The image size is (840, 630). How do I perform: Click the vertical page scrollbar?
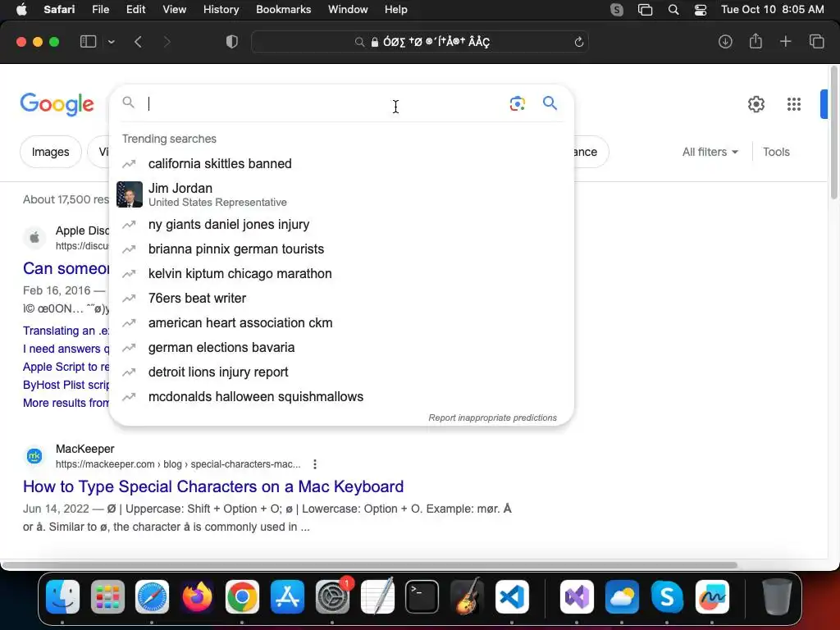(x=833, y=133)
